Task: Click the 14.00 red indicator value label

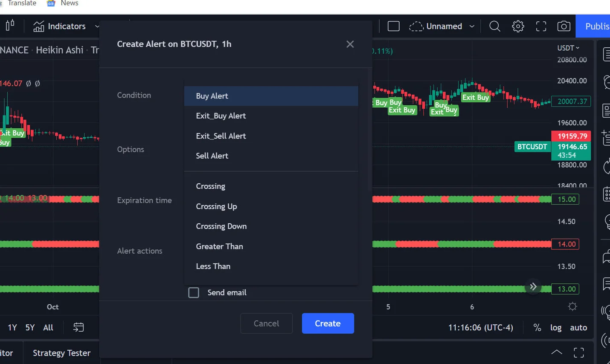Action: point(565,244)
